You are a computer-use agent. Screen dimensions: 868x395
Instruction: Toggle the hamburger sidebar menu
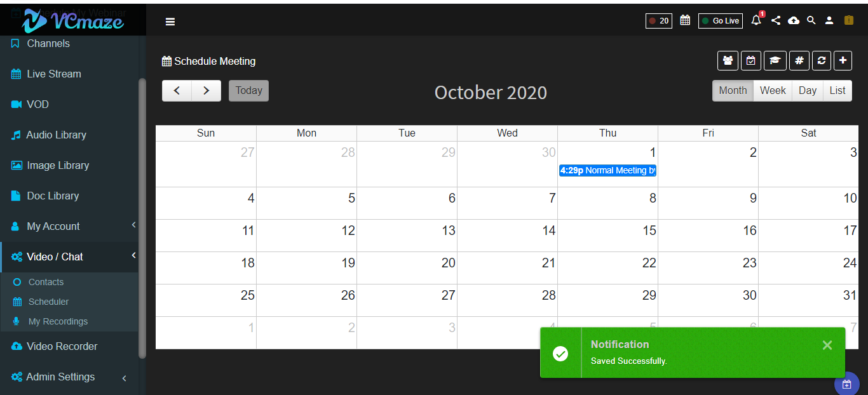click(x=170, y=22)
